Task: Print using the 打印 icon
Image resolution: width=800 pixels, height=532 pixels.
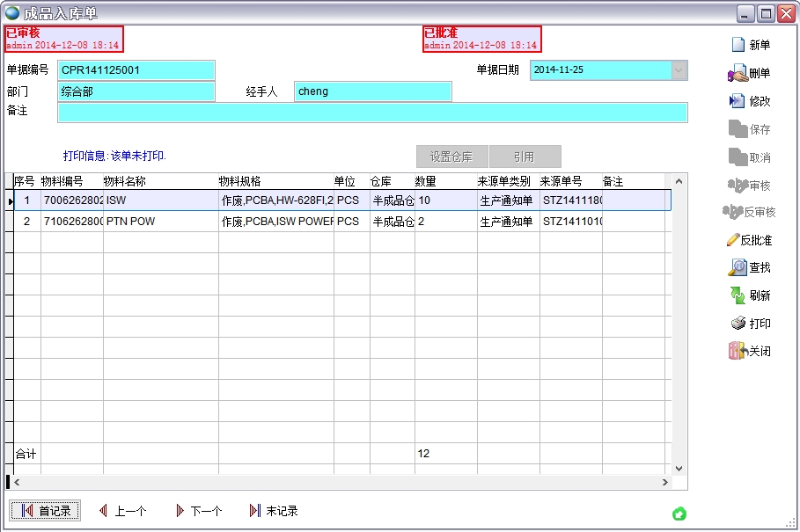Action: 738,324
